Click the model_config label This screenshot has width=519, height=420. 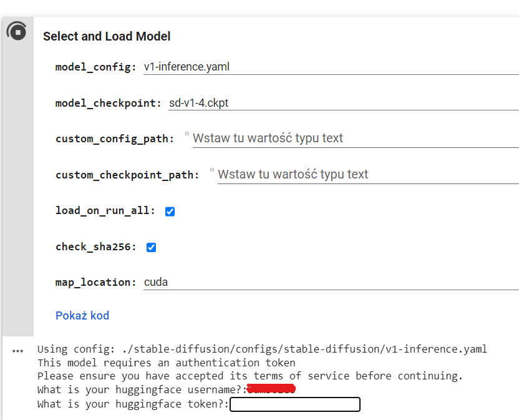point(95,67)
